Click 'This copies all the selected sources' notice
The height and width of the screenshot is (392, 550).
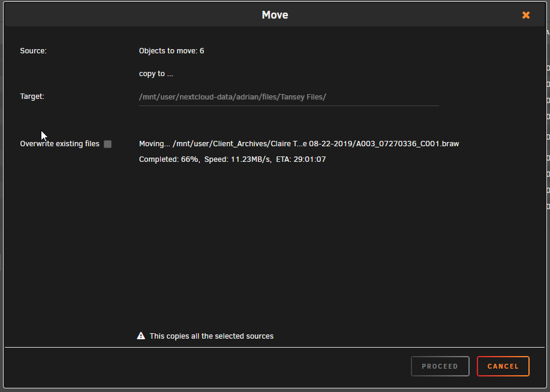pyautogui.click(x=212, y=336)
